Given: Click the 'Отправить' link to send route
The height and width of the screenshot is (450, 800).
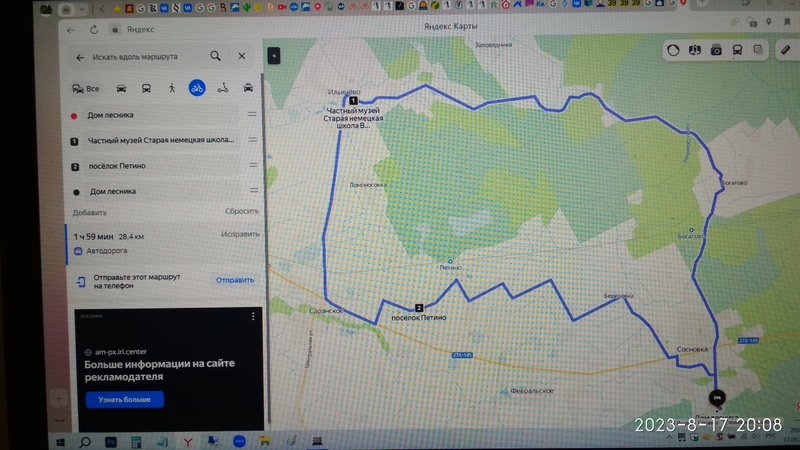Looking at the screenshot, I should click(235, 281).
